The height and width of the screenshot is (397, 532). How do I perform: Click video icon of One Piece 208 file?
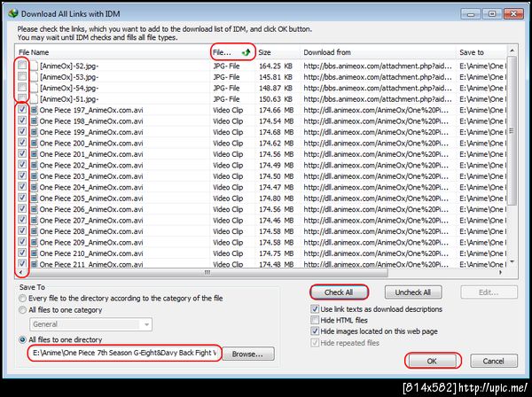(x=34, y=231)
